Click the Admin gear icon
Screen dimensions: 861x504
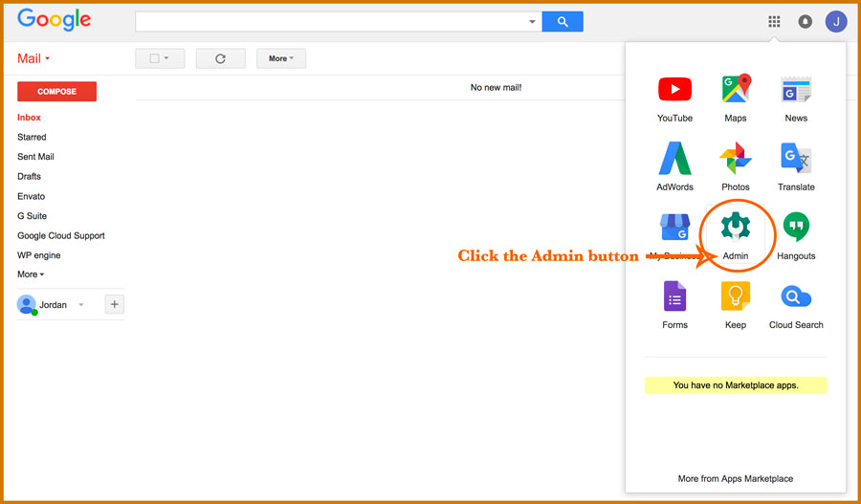(736, 227)
